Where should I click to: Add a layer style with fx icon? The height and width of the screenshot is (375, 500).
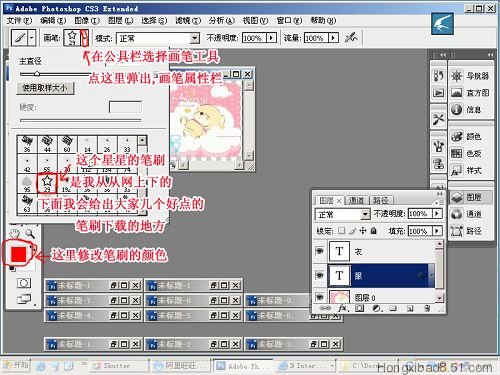tap(342, 308)
